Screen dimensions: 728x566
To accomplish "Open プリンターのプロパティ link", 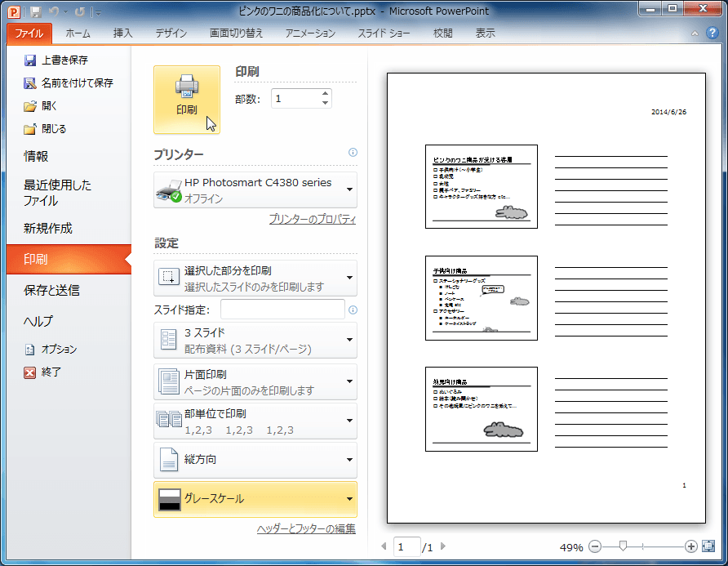I will (313, 219).
